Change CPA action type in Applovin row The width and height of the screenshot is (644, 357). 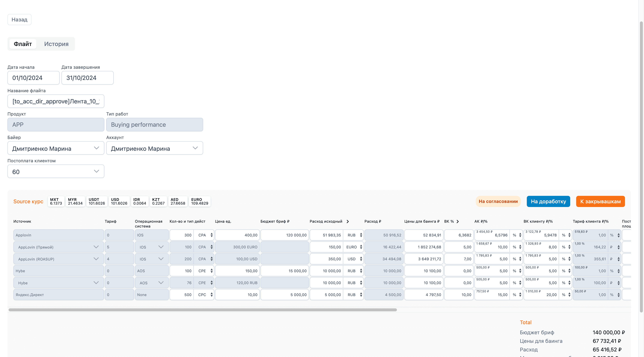(x=204, y=235)
